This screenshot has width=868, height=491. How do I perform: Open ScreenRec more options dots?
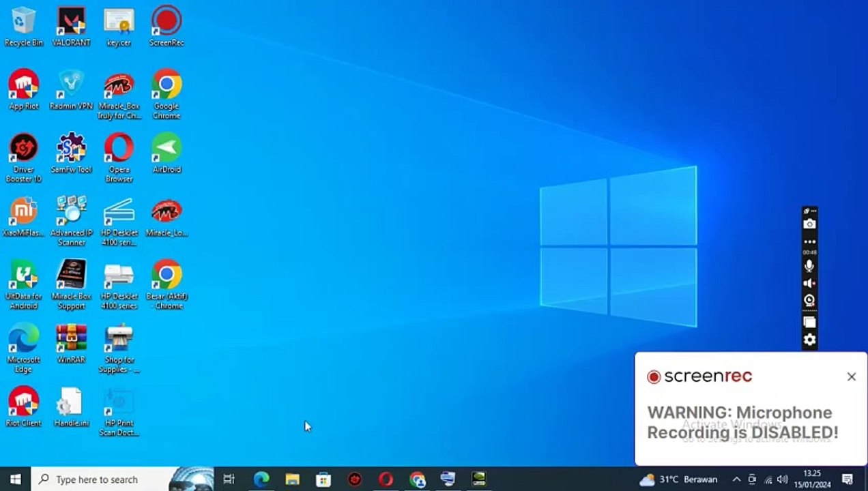[x=809, y=241]
